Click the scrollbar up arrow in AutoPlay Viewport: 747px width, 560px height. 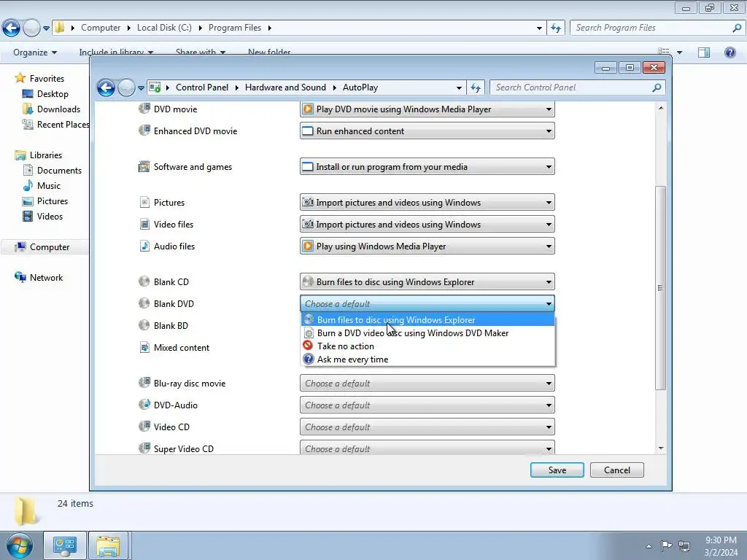(x=660, y=109)
